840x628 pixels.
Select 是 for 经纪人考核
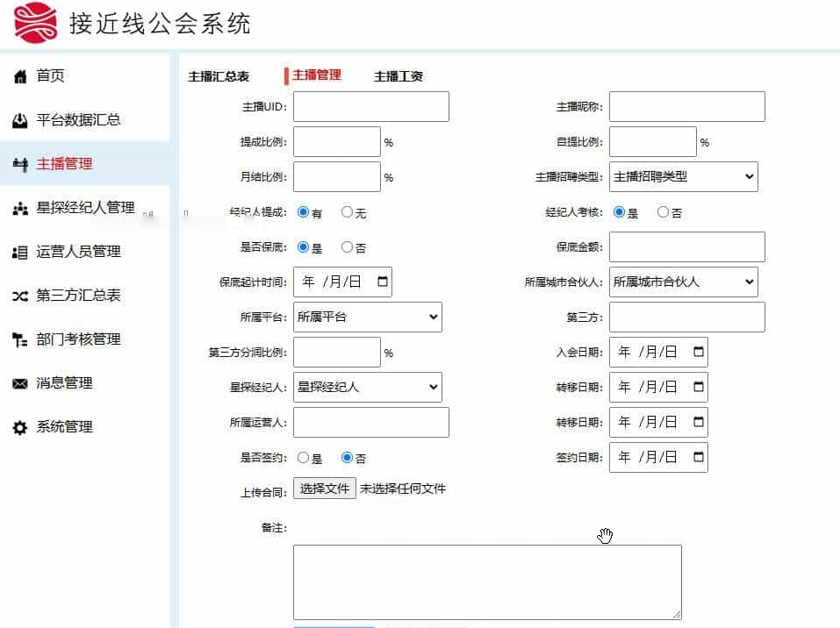(620, 212)
